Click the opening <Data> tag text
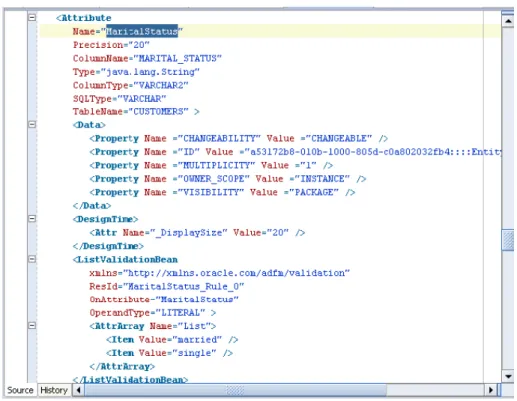 click(x=89, y=125)
